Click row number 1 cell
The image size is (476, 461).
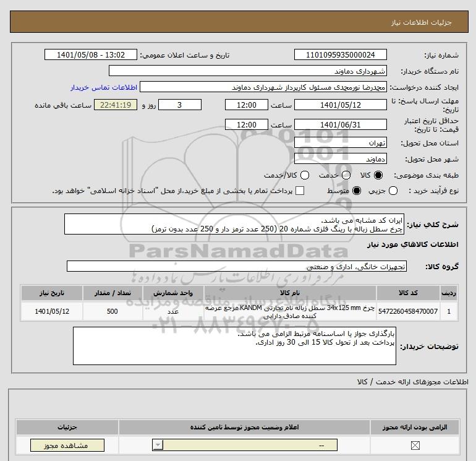point(449,311)
